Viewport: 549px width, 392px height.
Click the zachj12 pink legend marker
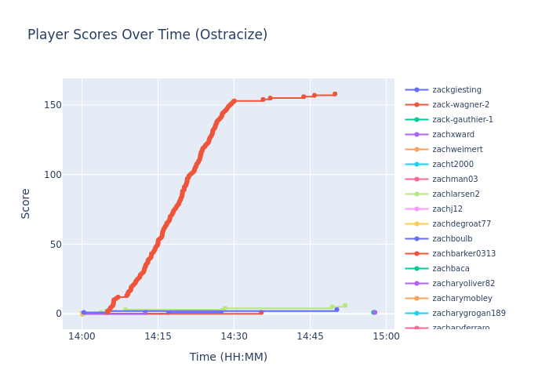[x=416, y=209]
